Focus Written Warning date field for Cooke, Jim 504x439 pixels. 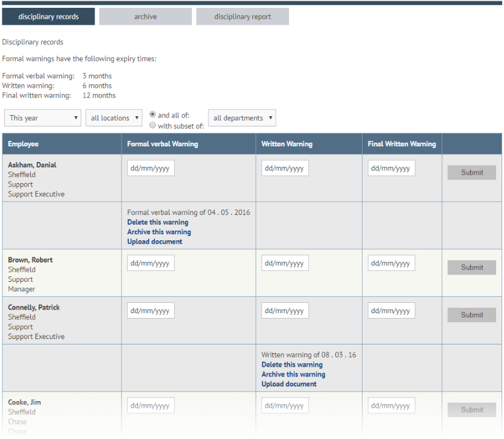(x=285, y=405)
